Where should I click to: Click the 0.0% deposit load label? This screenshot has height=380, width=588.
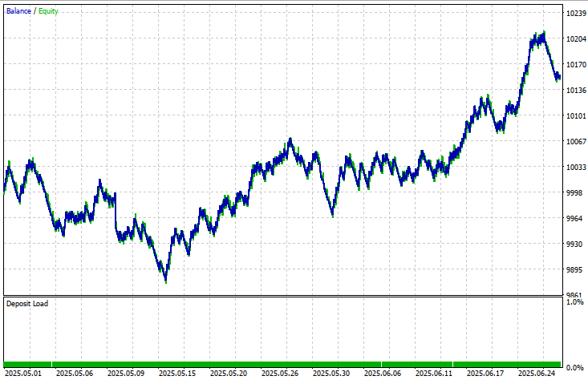click(575, 368)
